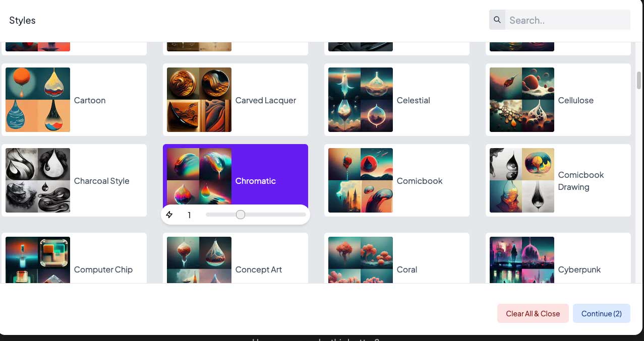Pick the Cellulose style thumbnail

coord(522,100)
